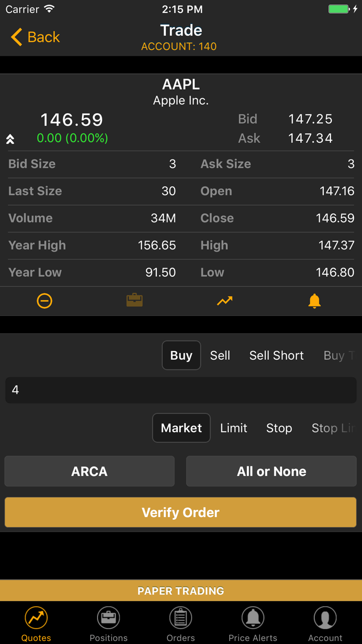
Task: Open the Price Alerts tab
Action: [x=253, y=623]
